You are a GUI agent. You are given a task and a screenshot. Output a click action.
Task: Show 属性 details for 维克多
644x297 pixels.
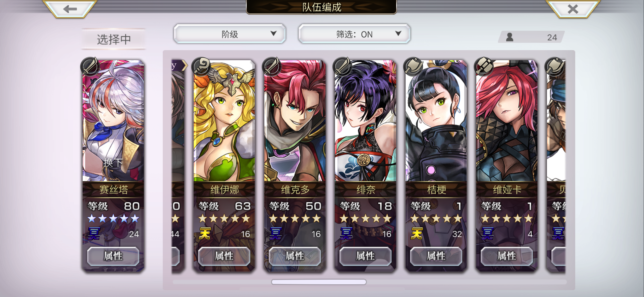(295, 256)
